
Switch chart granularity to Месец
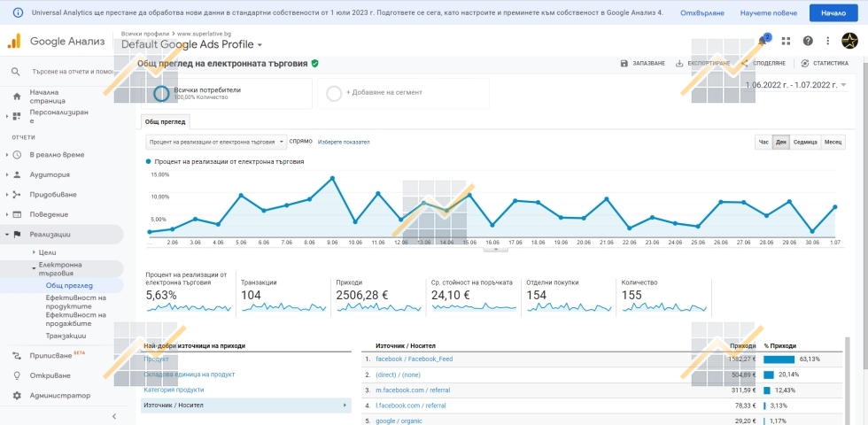click(x=833, y=142)
